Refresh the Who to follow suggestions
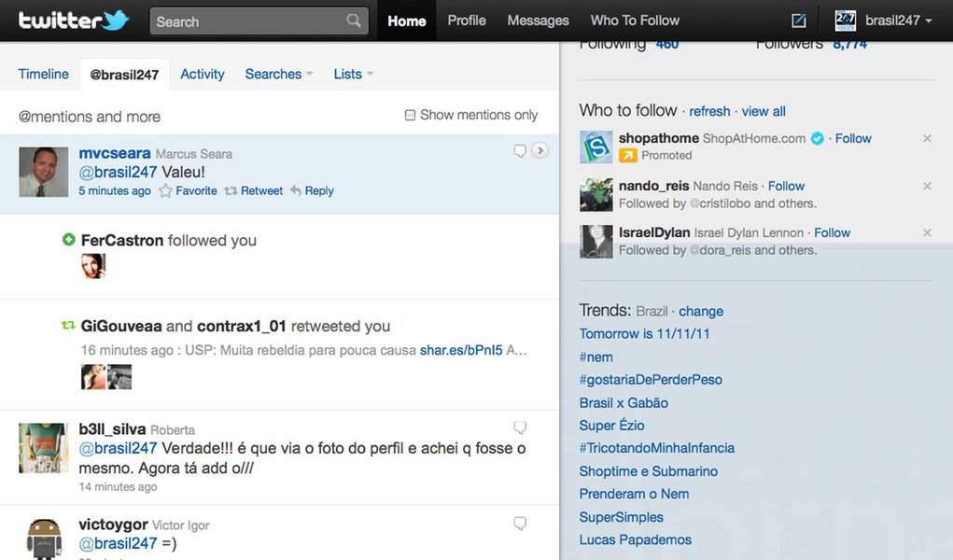This screenshot has width=953, height=560. click(x=709, y=111)
